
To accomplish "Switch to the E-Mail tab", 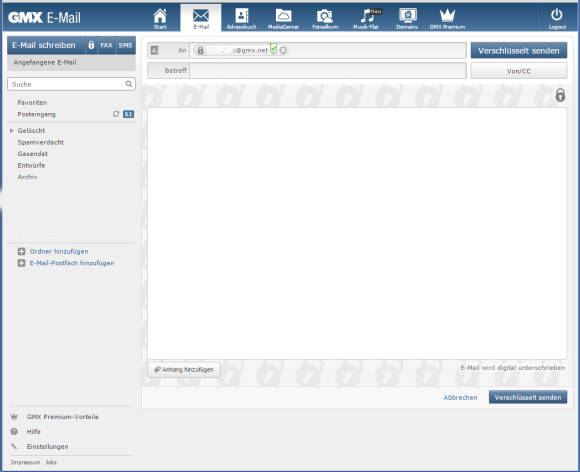I will click(201, 18).
